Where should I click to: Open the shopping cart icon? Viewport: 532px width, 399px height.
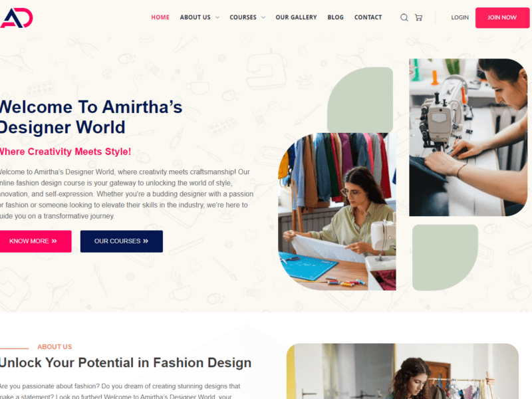click(419, 17)
